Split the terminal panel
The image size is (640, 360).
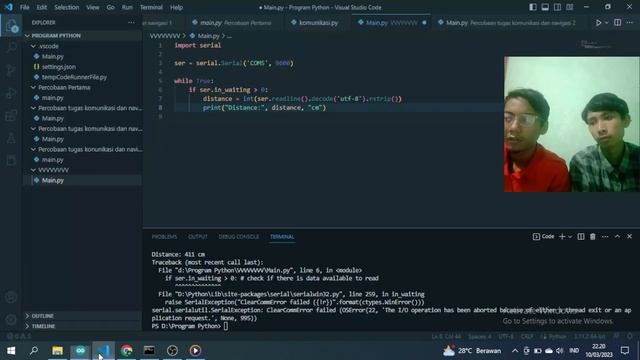tap(581, 236)
